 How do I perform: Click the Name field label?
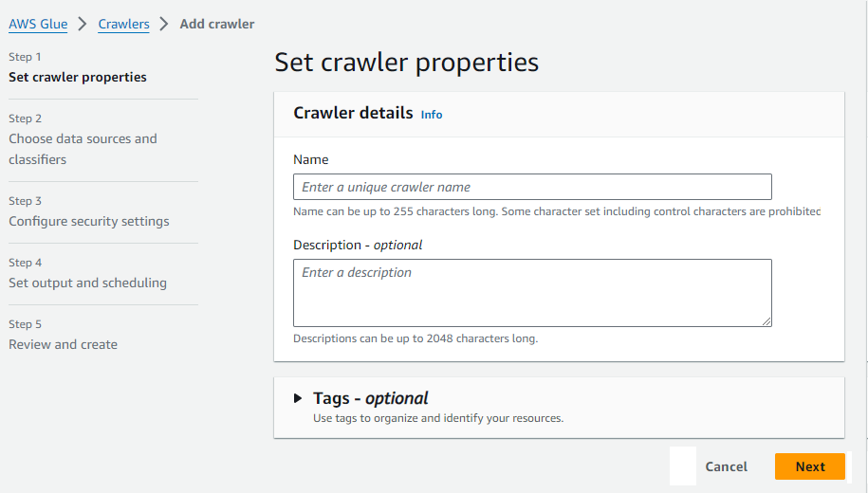311,159
